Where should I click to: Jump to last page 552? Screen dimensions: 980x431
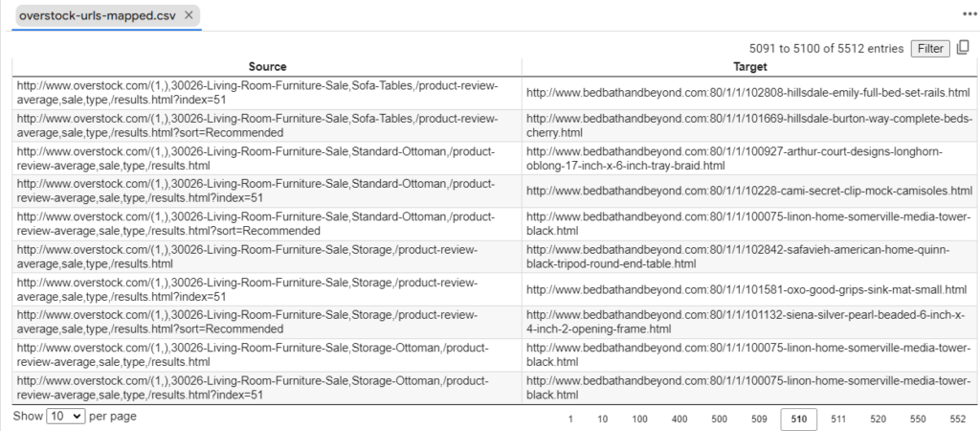tap(957, 420)
